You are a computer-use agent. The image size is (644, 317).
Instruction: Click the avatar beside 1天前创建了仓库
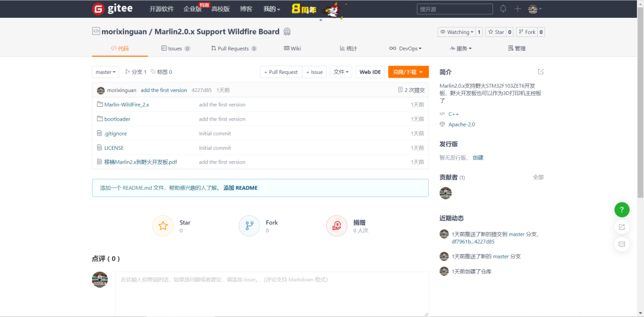(x=444, y=272)
